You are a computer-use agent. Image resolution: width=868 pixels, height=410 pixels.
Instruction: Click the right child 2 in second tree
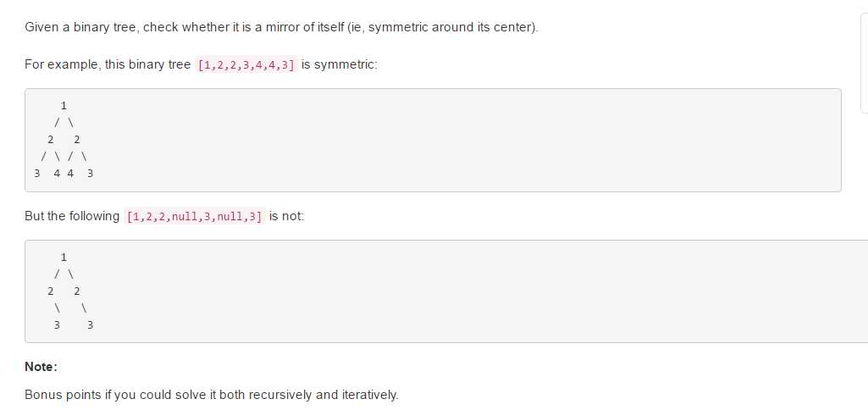click(x=77, y=291)
